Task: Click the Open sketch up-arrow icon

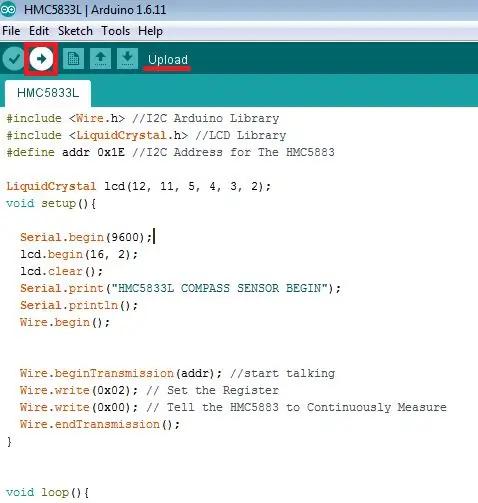Action: [x=100, y=59]
